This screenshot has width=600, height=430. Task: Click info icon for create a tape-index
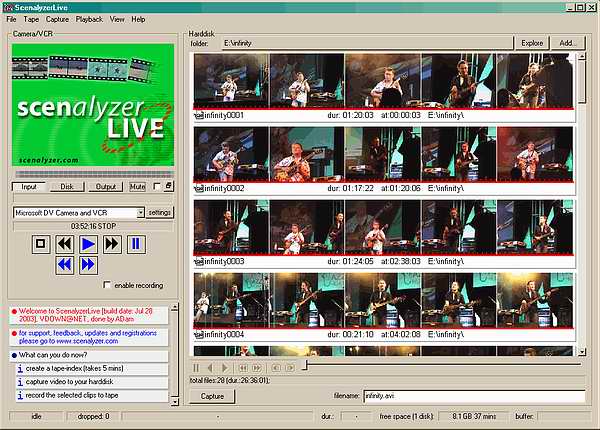click(20, 369)
